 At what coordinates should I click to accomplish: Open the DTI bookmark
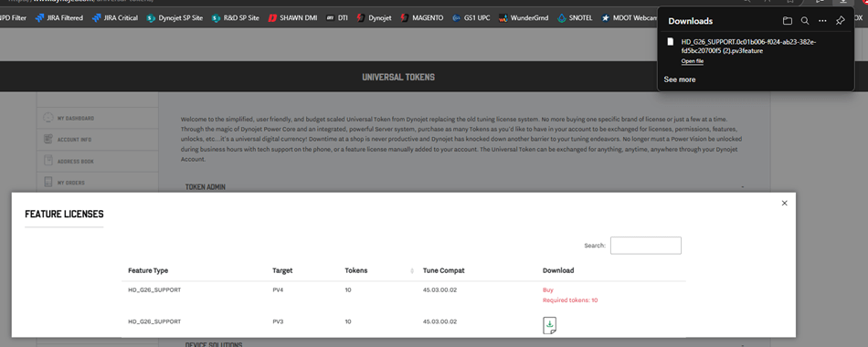coord(336,17)
